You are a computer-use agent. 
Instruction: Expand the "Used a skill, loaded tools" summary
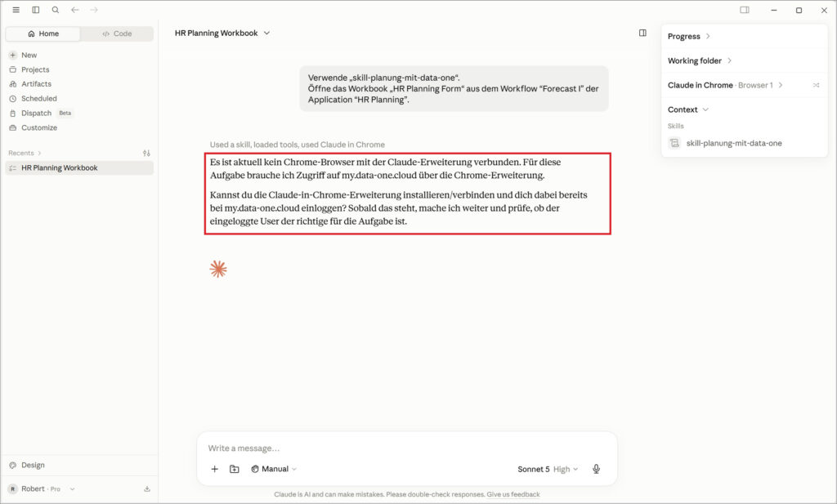tap(297, 145)
